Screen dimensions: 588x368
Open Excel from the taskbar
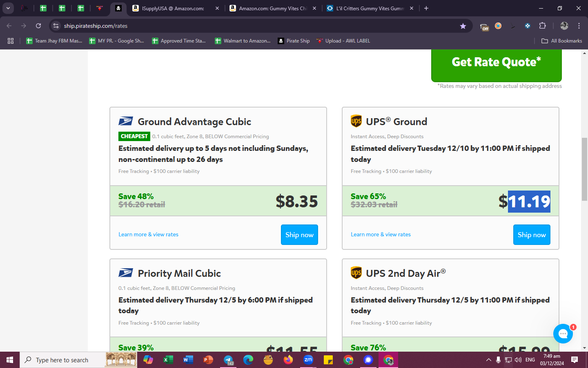coord(168,360)
